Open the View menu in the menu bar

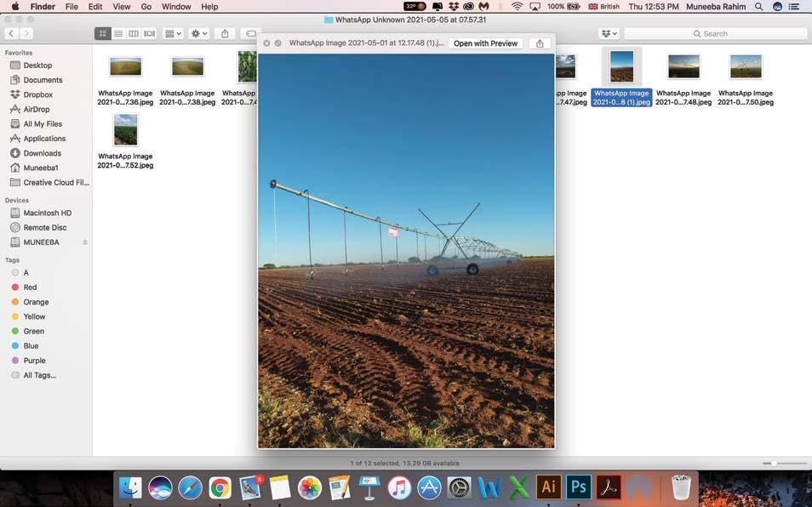120,6
